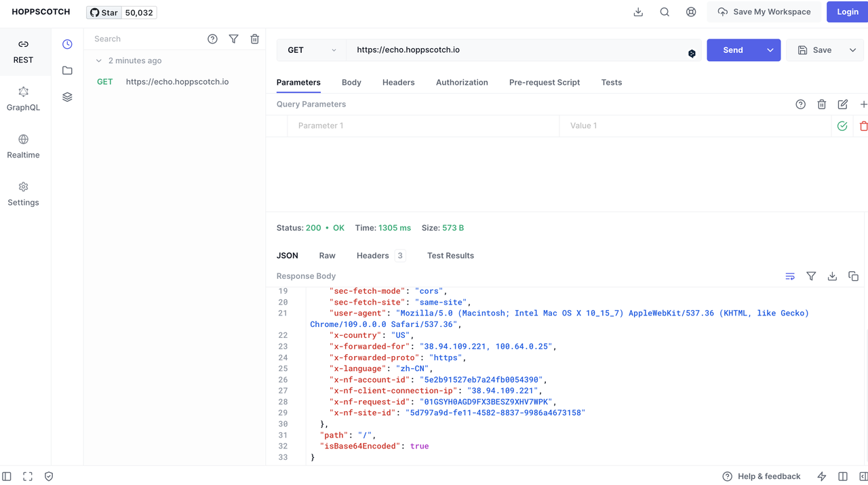Open Settings from the sidebar
Viewport: 868px width, 485px height.
click(x=23, y=195)
